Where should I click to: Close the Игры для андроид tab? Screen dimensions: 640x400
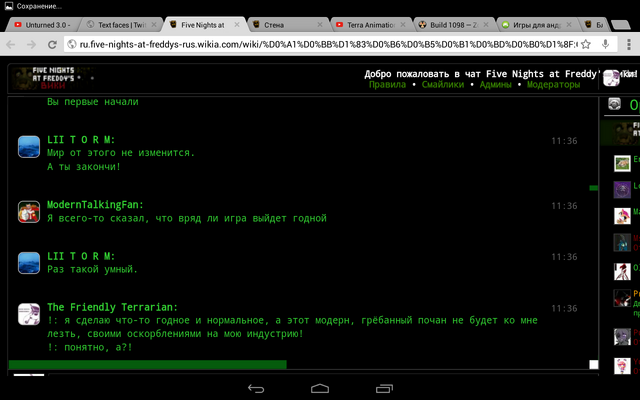[x=569, y=25]
